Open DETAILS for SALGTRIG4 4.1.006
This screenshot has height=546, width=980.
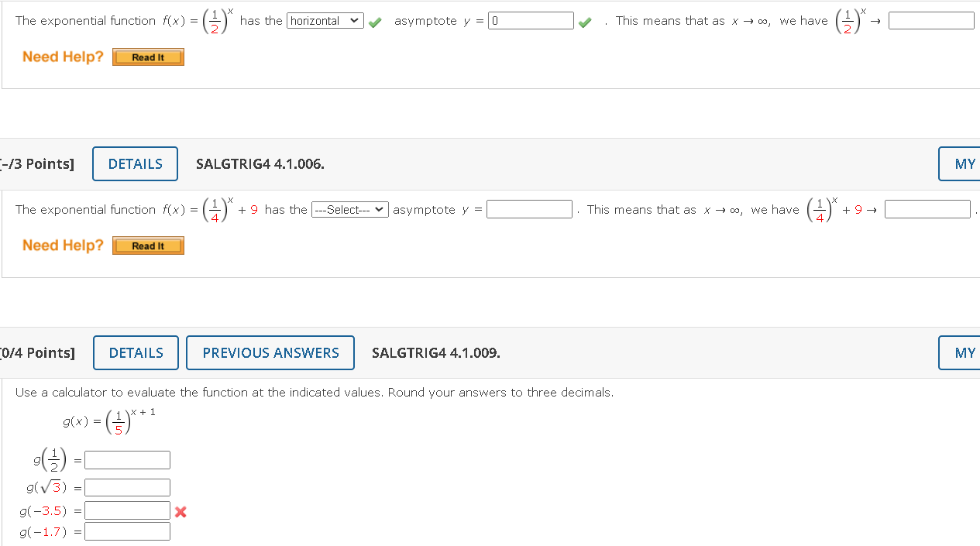[x=136, y=163]
